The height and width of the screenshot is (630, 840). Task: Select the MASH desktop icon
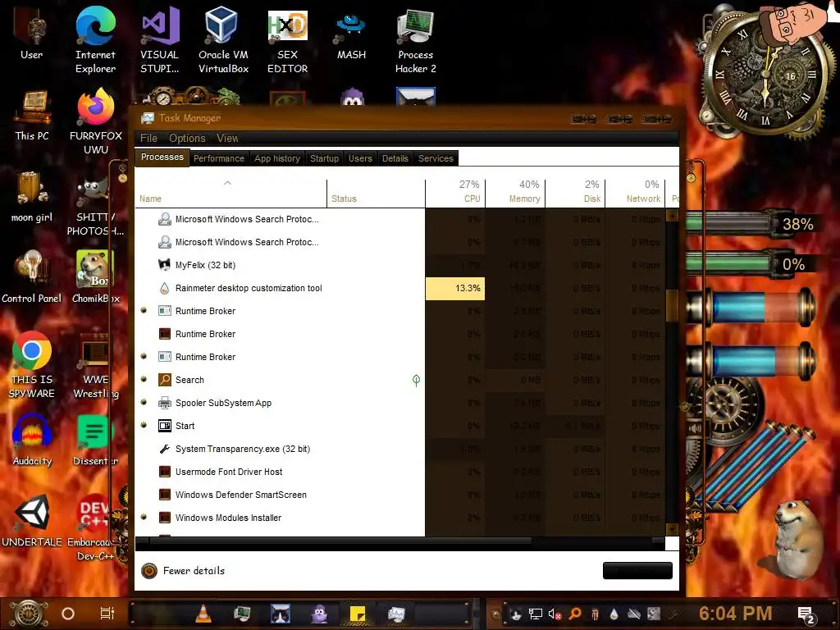tap(351, 34)
